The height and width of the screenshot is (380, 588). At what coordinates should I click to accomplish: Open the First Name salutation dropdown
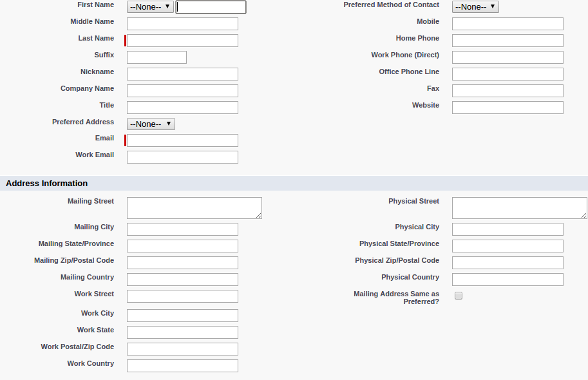click(x=150, y=7)
